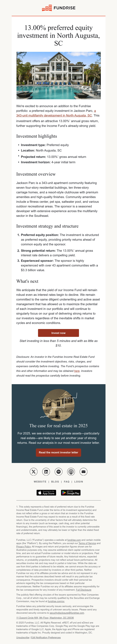
Task: Get it on Google Play badge
Action: [x=71, y=493]
